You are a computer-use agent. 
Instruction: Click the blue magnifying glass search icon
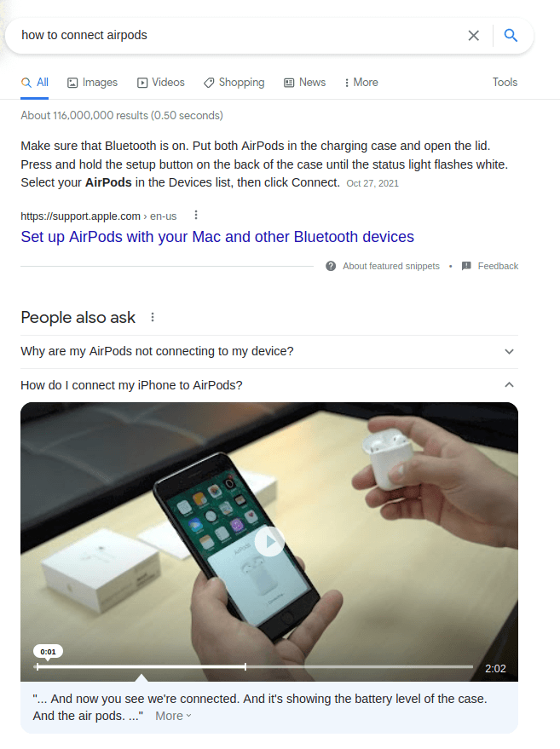pos(511,35)
